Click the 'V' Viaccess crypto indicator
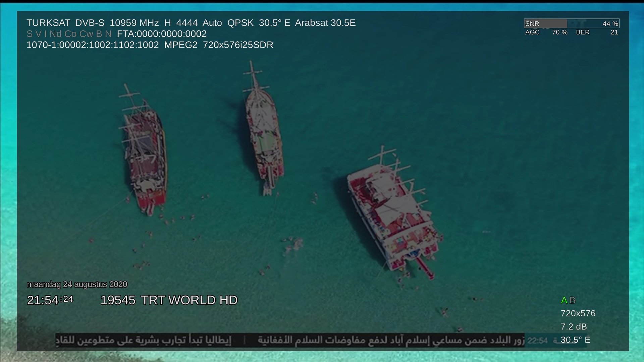Viewport: 644px width, 362px height. point(38,34)
